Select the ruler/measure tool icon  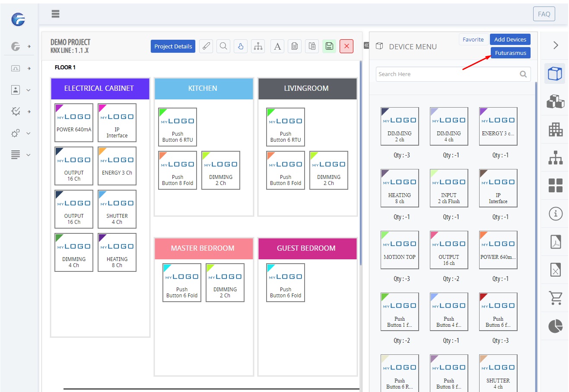pos(206,46)
